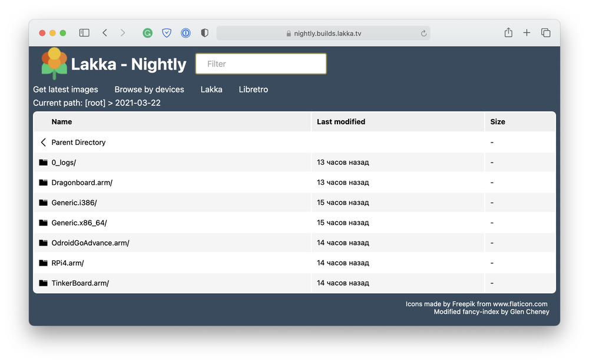Minimize Safari with the yellow button

click(x=52, y=33)
